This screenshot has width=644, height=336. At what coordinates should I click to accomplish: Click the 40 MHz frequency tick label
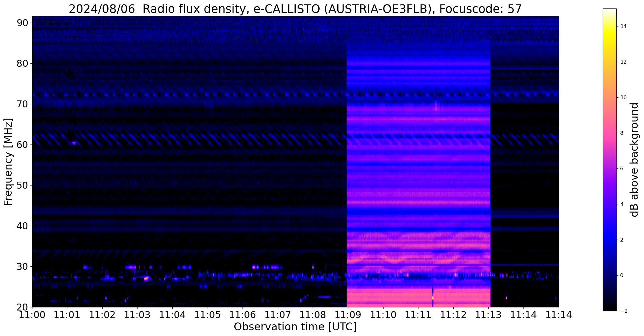pos(23,226)
